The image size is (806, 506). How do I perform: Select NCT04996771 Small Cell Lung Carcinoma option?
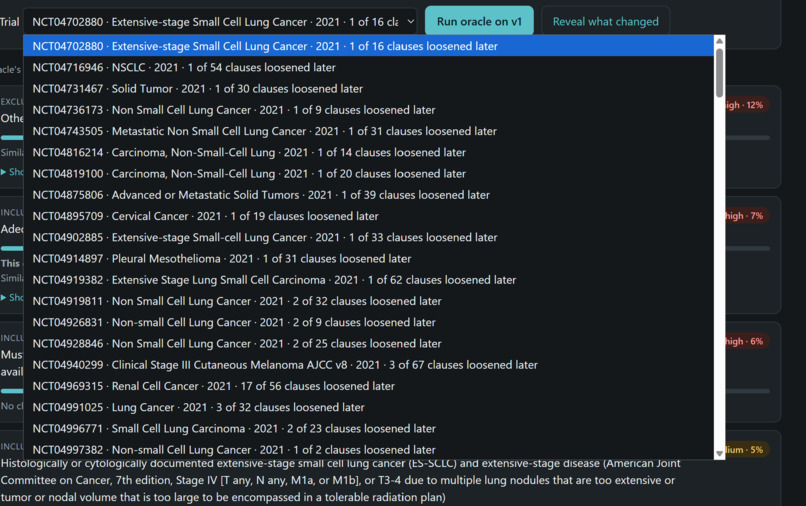(x=369, y=429)
